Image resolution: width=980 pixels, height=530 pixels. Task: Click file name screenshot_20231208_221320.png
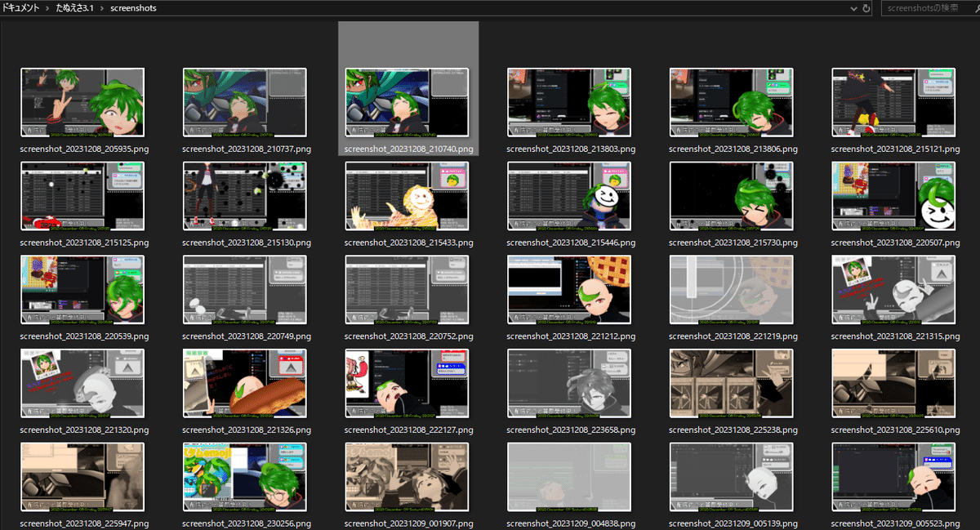(x=84, y=430)
